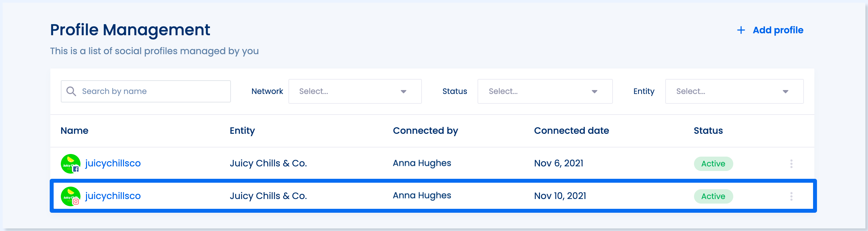Screen dimensions: 868x231
Task: Open three-dot menu for Nov 6 profile
Action: pyautogui.click(x=791, y=164)
